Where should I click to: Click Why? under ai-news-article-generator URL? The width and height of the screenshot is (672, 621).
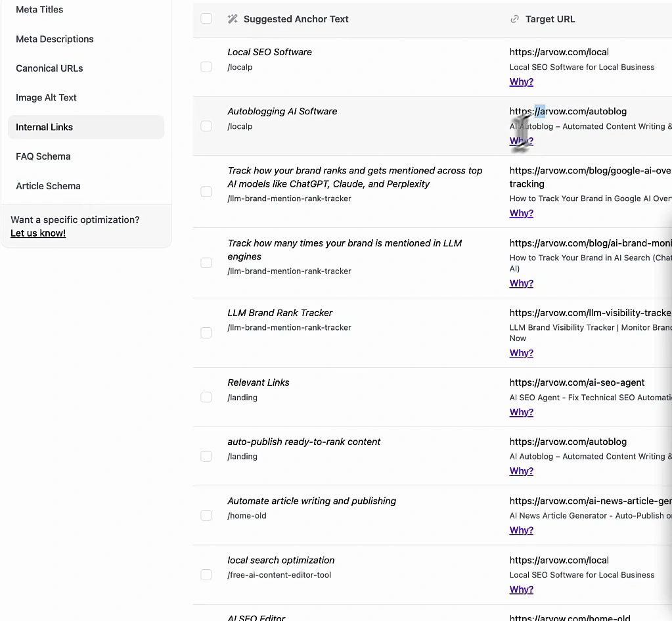tap(521, 530)
